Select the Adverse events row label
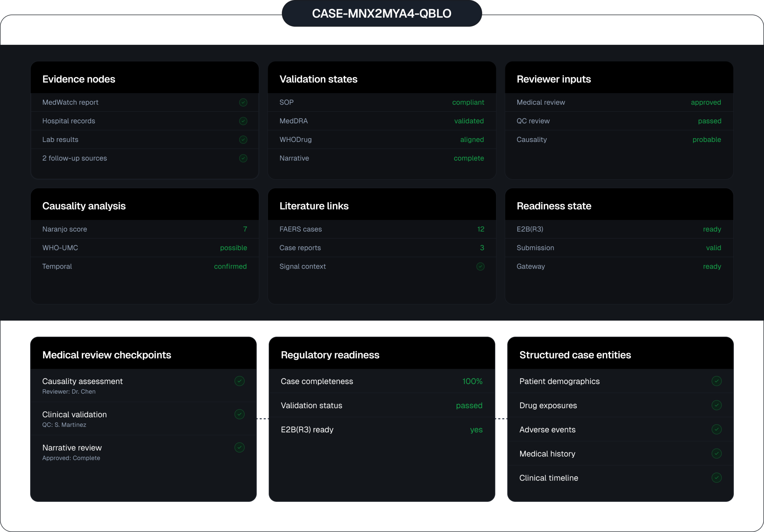The width and height of the screenshot is (764, 532). 547,430
